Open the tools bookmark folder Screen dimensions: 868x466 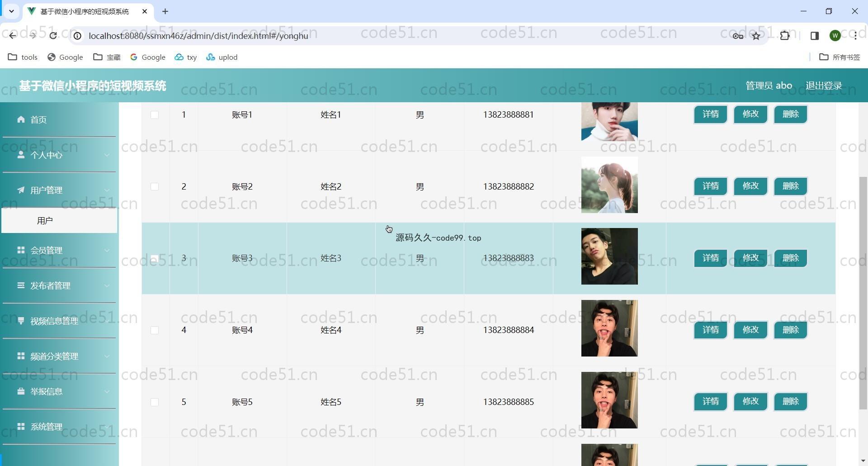23,57
